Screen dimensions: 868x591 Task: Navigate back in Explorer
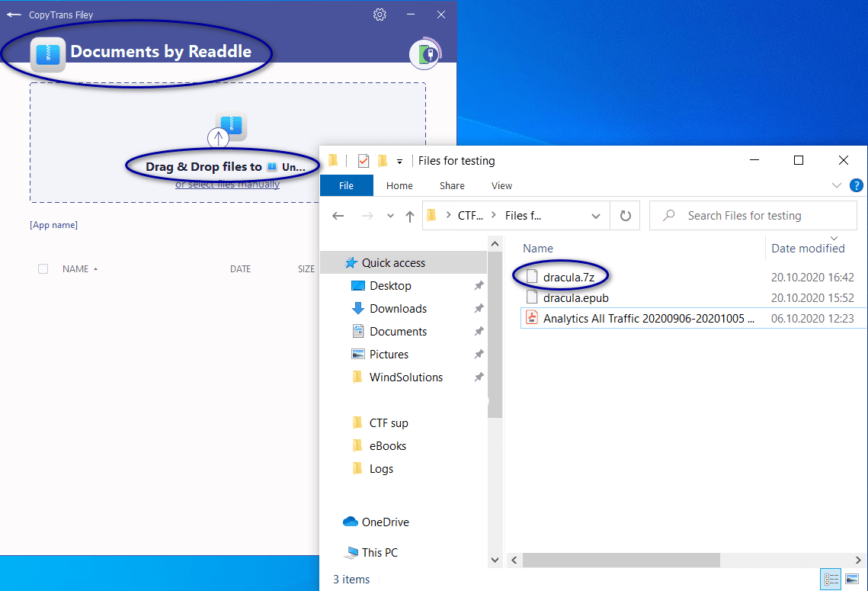click(x=338, y=216)
